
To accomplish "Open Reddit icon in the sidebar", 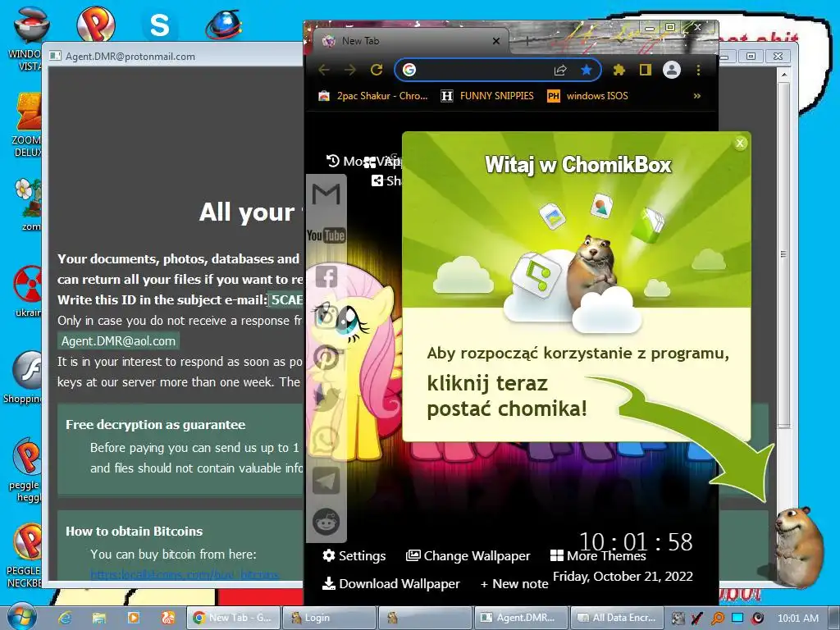I will pos(326,521).
